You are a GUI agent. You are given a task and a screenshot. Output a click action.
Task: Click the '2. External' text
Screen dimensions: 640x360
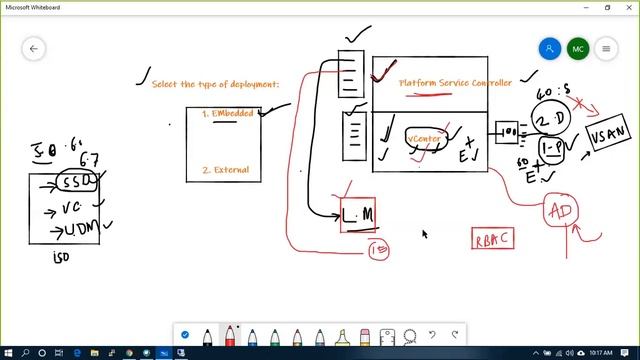[x=226, y=170]
